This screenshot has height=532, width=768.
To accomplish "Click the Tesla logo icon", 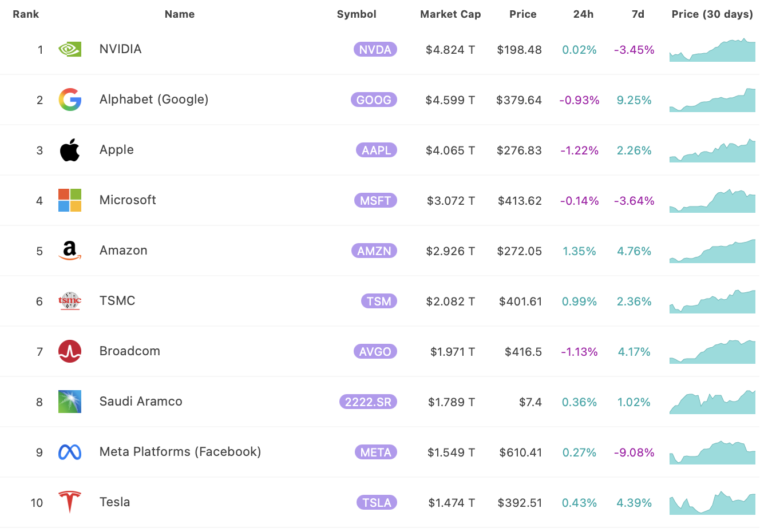I will click(x=70, y=502).
